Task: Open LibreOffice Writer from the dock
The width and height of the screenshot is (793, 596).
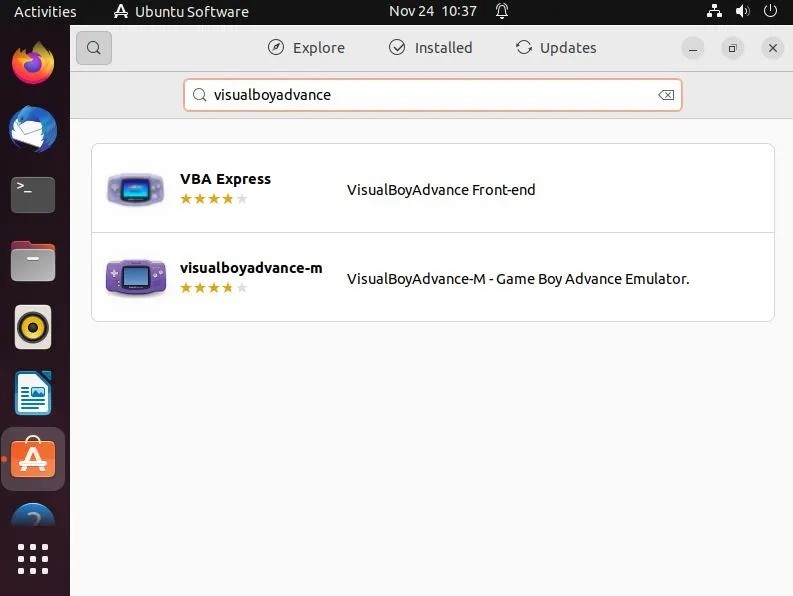Action: [33, 393]
